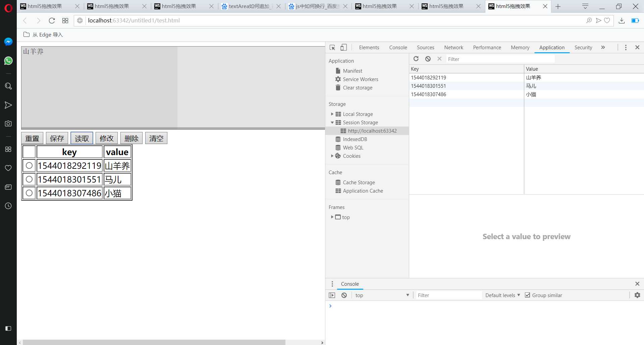Delete the selected storage entry icon
Viewport: 644px width, 345px height.
439,59
